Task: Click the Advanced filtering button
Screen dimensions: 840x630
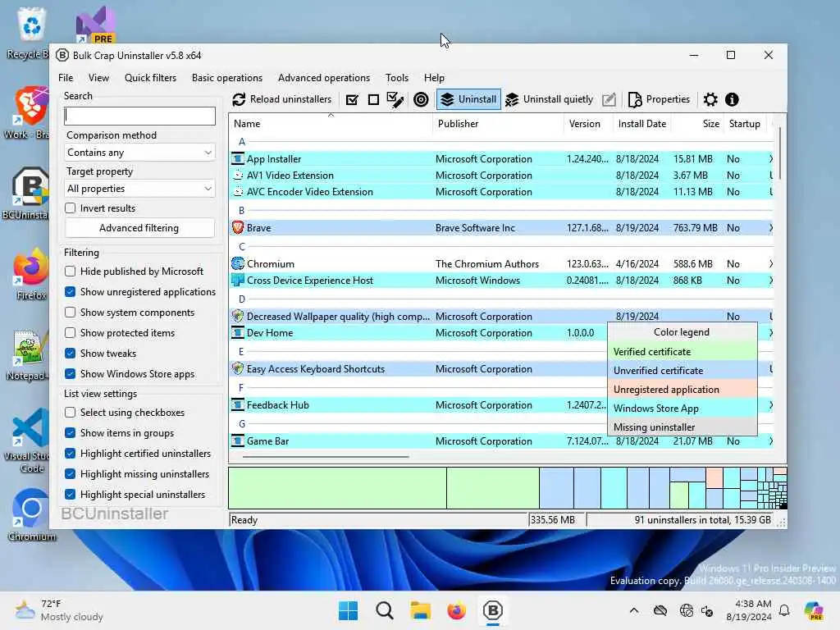Action: [x=139, y=228]
